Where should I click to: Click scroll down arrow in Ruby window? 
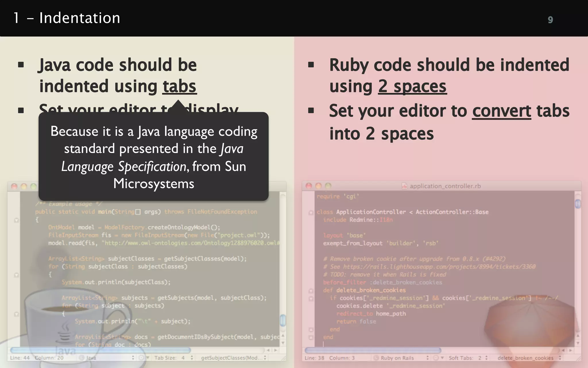point(578,343)
